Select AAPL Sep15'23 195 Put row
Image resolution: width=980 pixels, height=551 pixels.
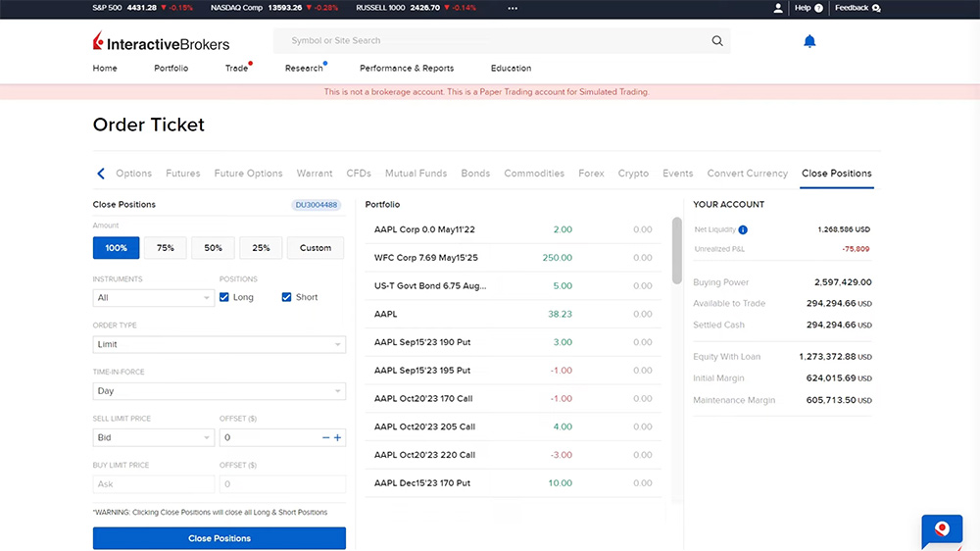point(514,371)
